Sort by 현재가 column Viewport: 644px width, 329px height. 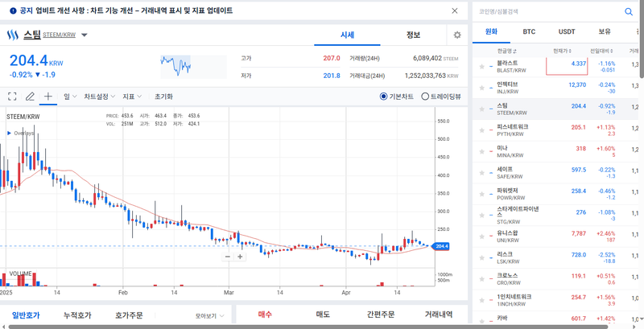(562, 51)
